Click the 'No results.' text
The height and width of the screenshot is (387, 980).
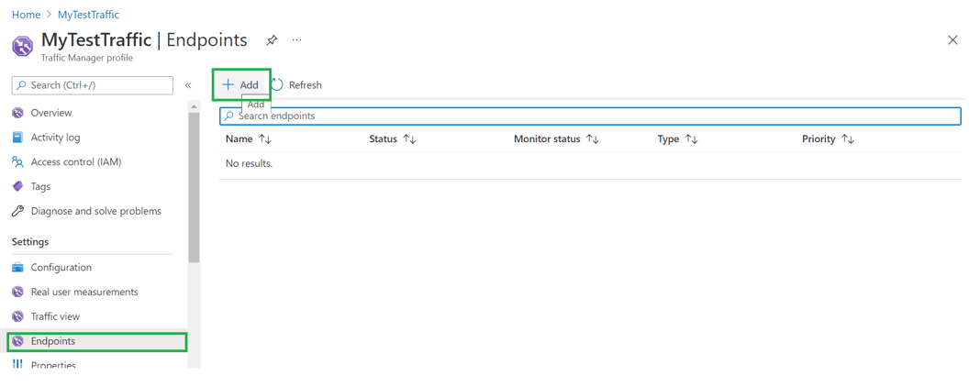click(x=250, y=164)
